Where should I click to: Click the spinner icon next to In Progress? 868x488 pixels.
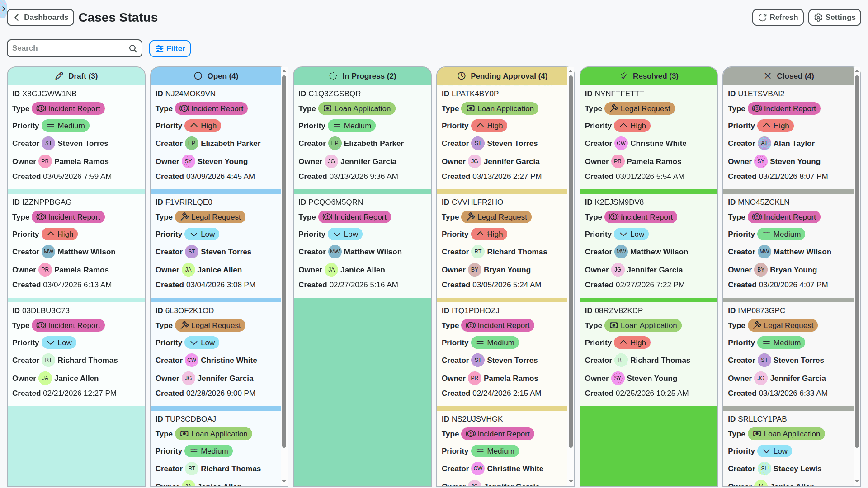pyautogui.click(x=333, y=76)
